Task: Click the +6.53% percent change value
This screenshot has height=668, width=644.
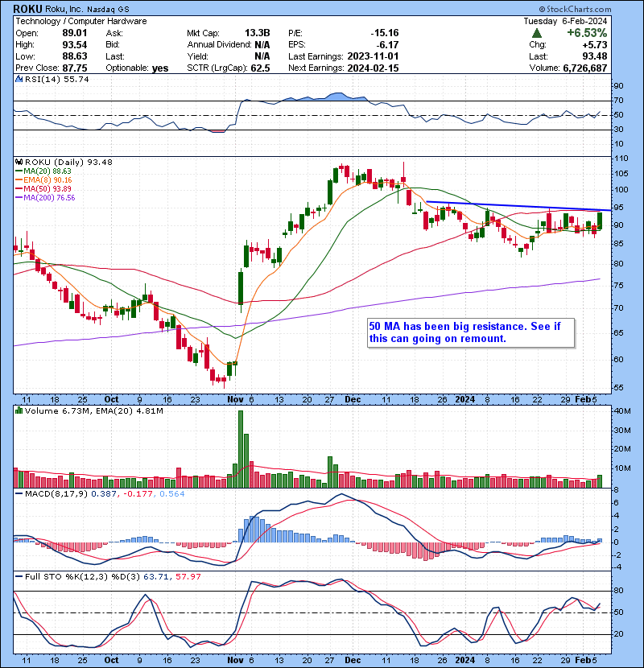Action: [587, 33]
